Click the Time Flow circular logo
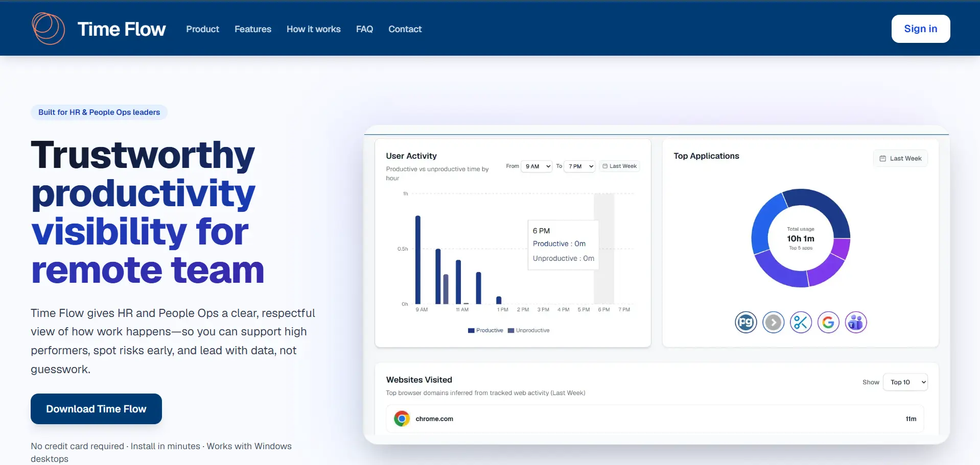 pyautogui.click(x=48, y=29)
